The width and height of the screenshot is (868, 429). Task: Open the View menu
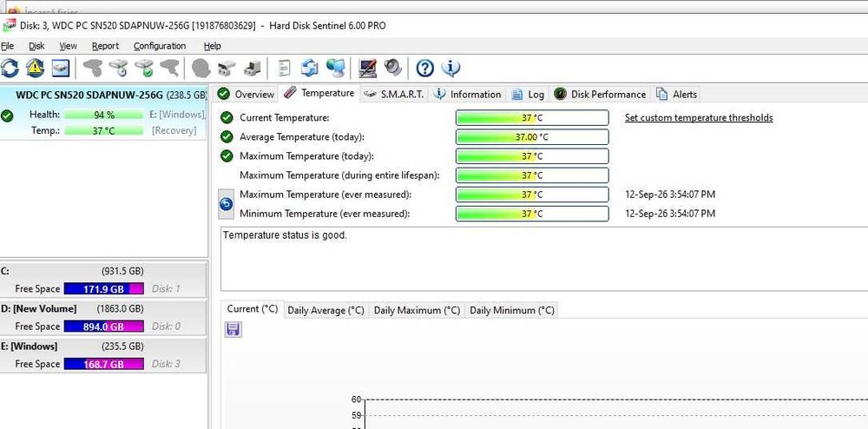(x=68, y=46)
